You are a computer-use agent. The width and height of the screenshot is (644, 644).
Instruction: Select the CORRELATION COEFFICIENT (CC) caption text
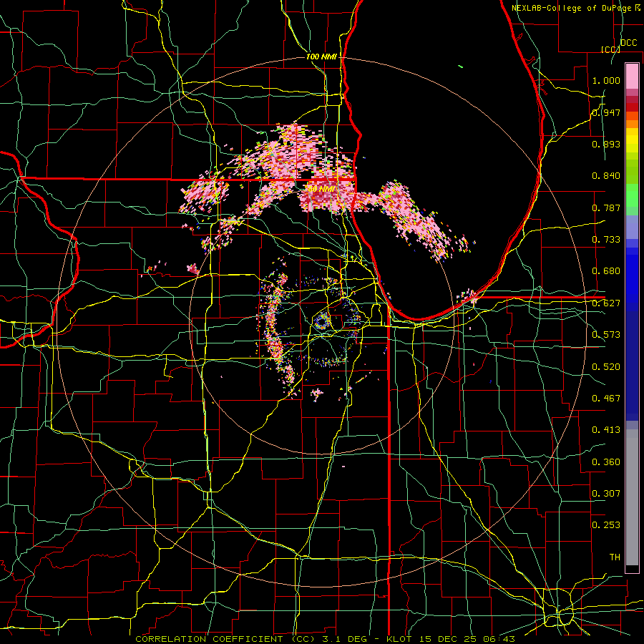click(225, 639)
